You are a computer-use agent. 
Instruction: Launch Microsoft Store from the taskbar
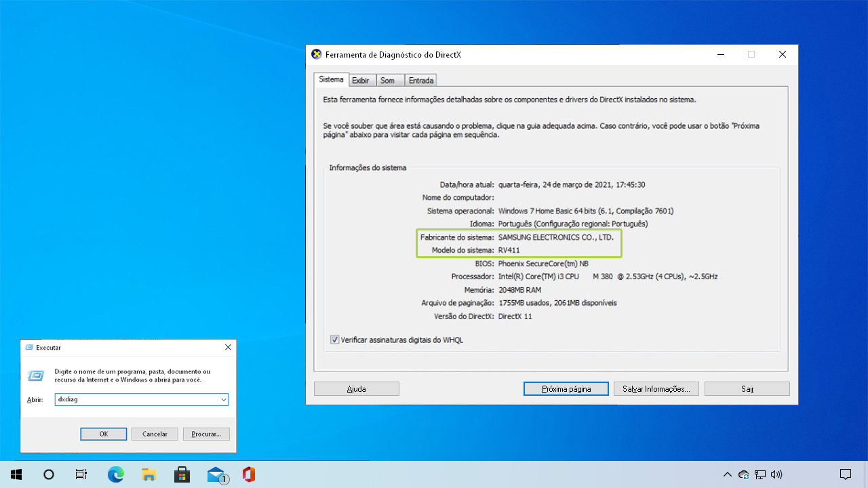pyautogui.click(x=182, y=474)
